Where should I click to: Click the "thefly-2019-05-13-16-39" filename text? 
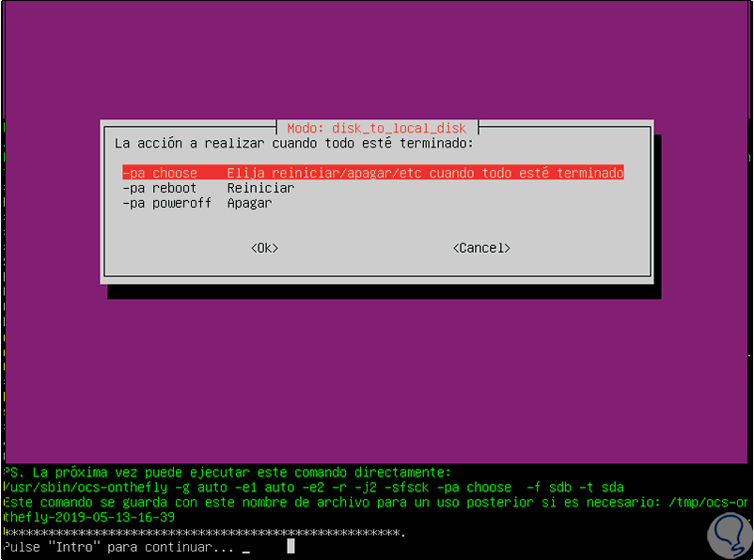point(89,517)
